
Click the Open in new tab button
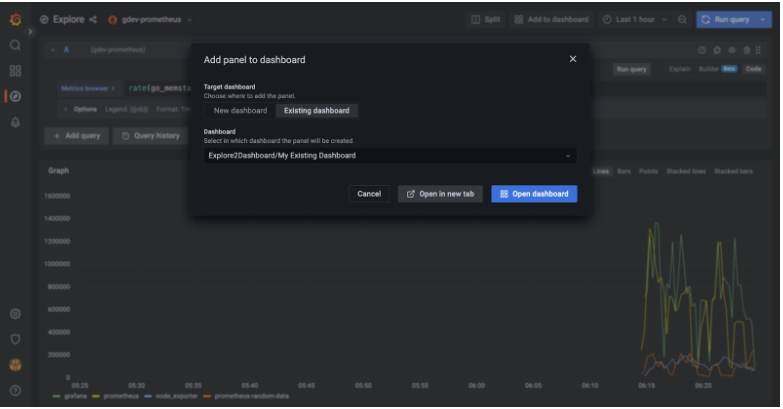pyautogui.click(x=440, y=194)
